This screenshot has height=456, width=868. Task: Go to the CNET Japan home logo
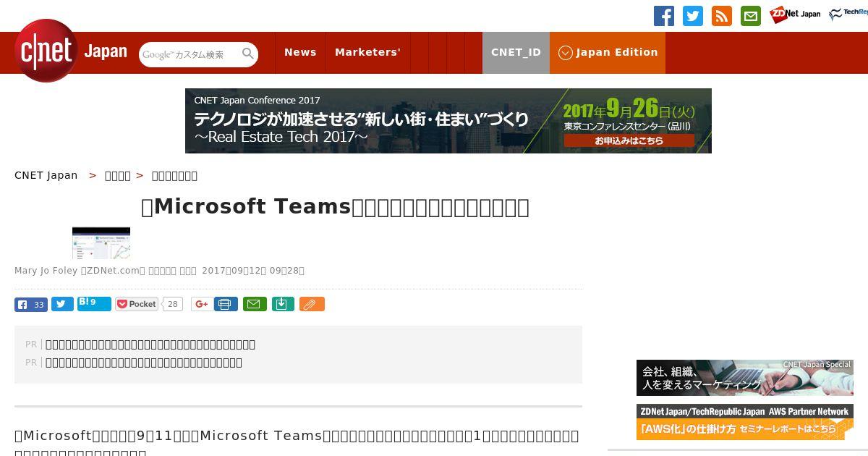[x=71, y=51]
